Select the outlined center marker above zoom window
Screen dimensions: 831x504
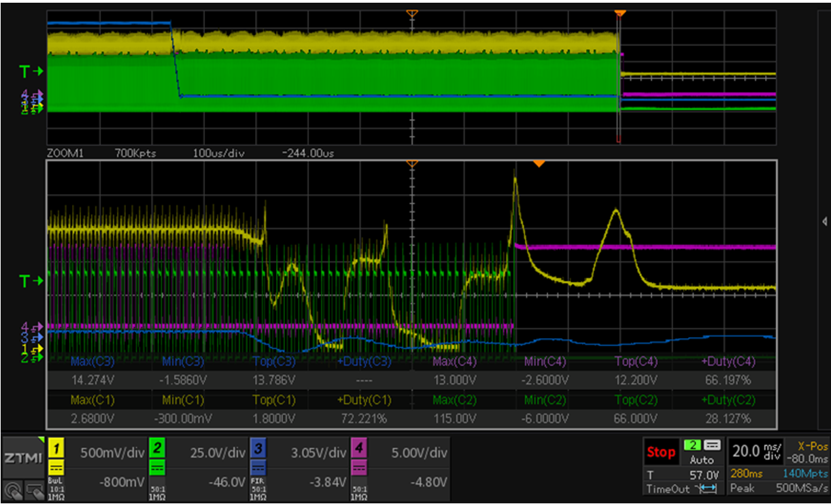click(x=411, y=165)
